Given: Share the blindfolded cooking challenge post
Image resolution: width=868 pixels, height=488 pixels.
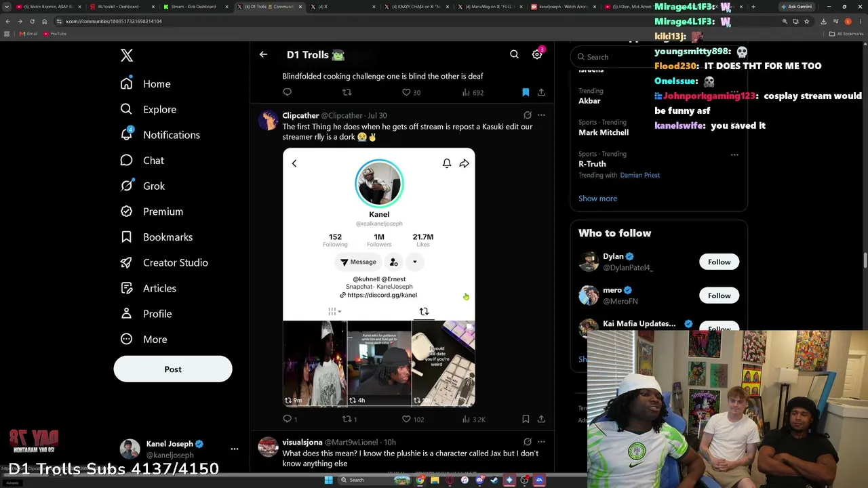Looking at the screenshot, I should point(541,92).
